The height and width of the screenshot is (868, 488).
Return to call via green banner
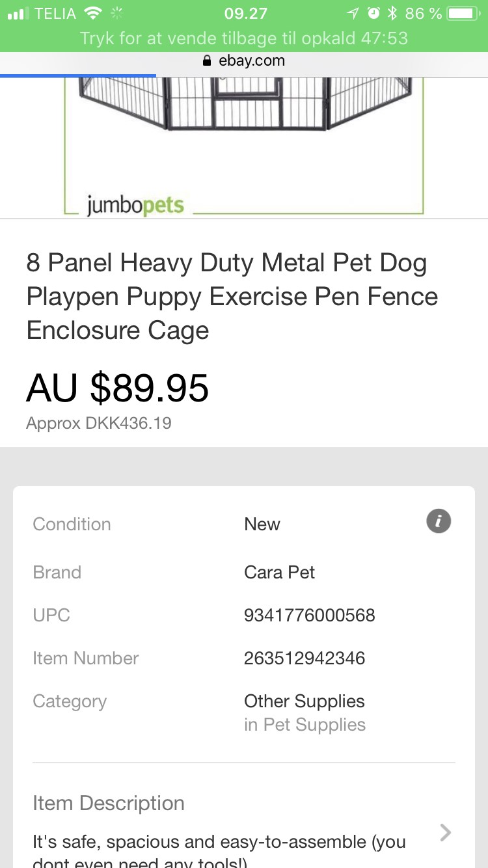[x=244, y=38]
